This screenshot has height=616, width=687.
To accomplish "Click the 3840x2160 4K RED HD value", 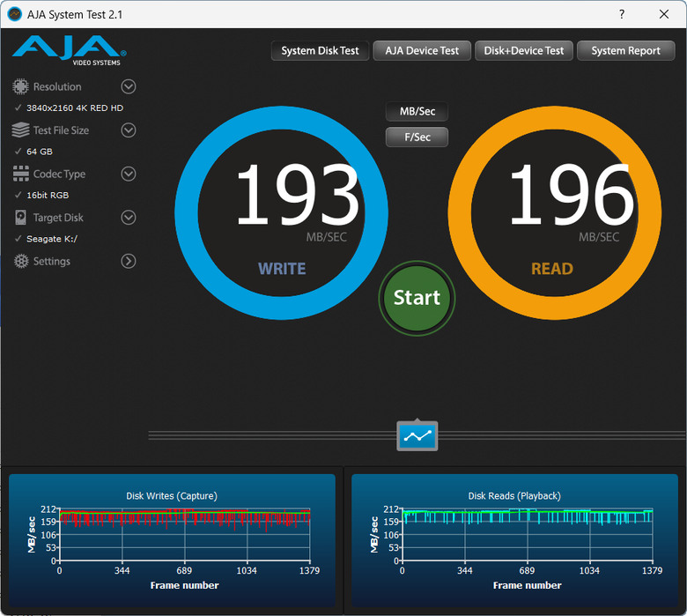I will (x=75, y=108).
